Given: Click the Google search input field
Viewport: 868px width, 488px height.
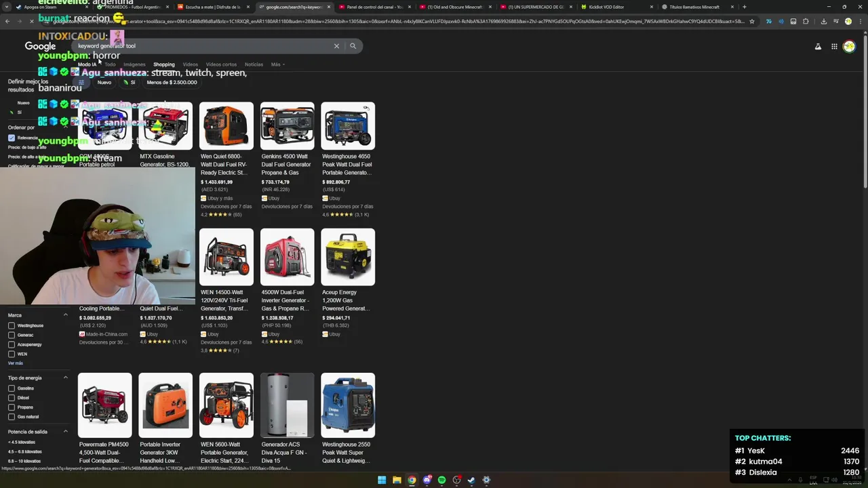Looking at the screenshot, I should tap(203, 46).
